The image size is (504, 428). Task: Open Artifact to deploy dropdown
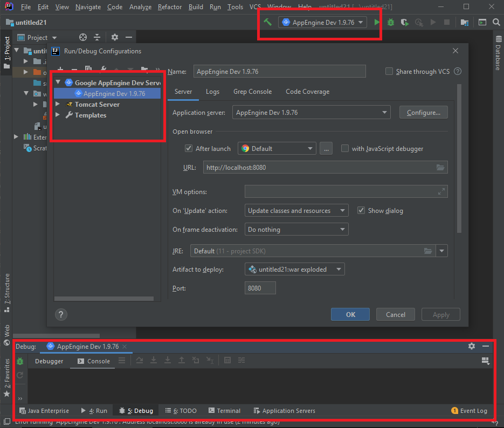click(x=294, y=270)
